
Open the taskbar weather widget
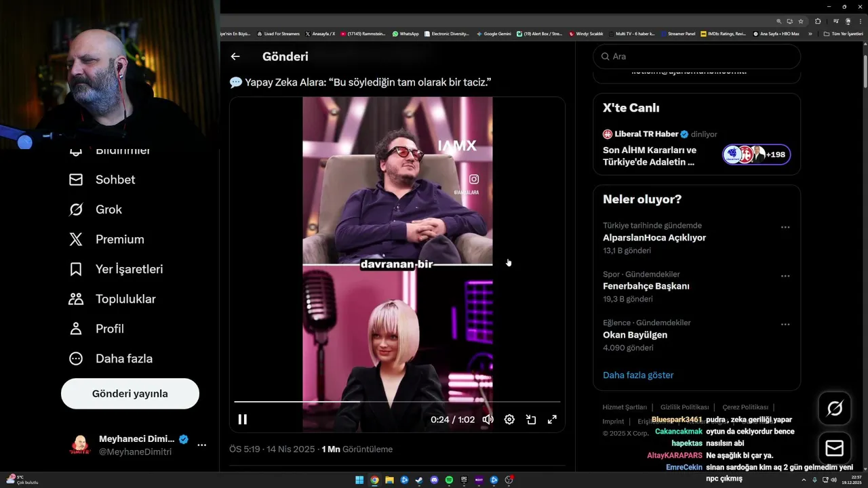coord(20,480)
